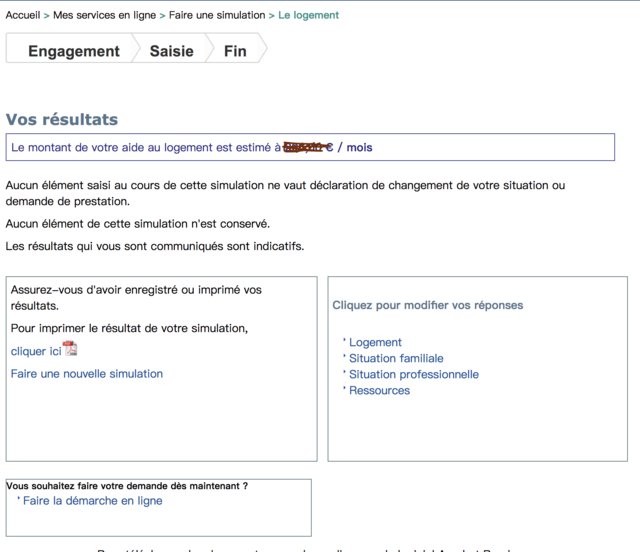
Task: Select the Saisie step
Action: pos(171,51)
